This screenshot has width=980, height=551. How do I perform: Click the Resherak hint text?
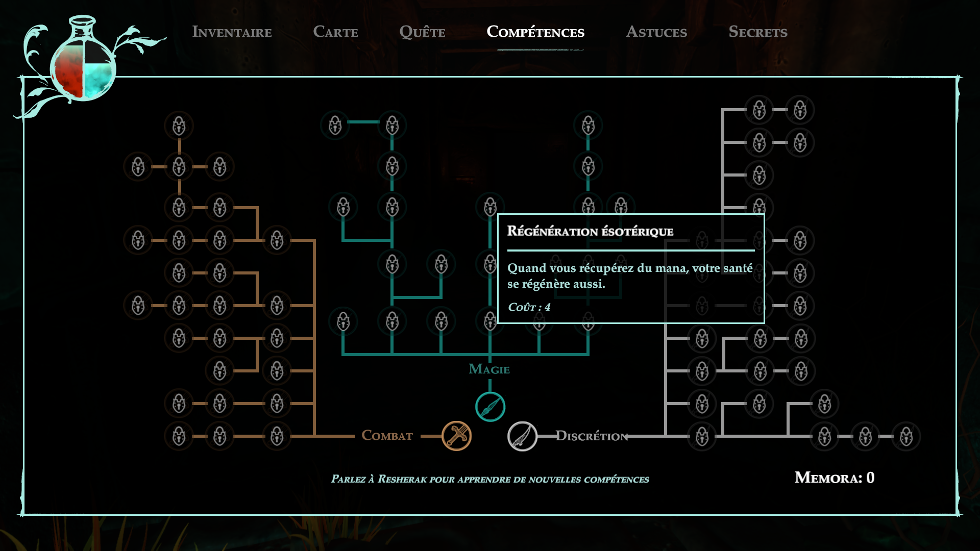click(490, 479)
